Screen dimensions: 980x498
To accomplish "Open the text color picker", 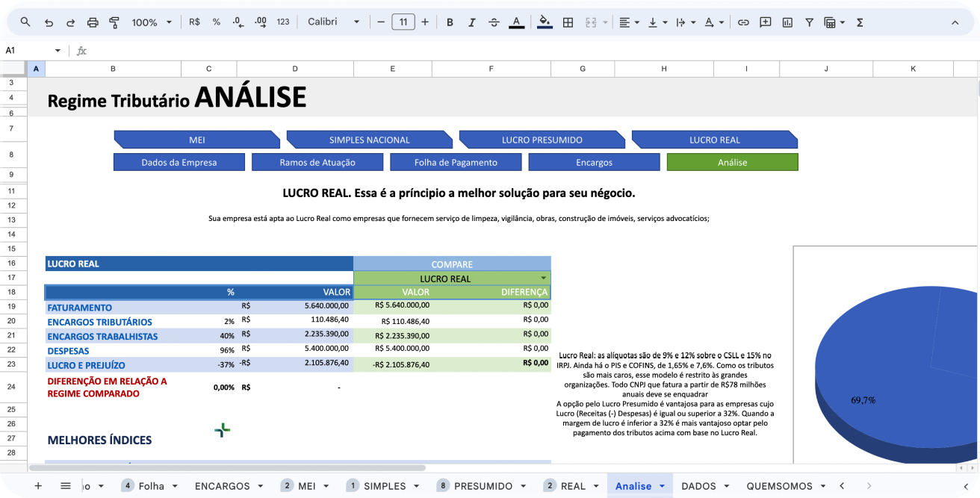I will pos(516,22).
